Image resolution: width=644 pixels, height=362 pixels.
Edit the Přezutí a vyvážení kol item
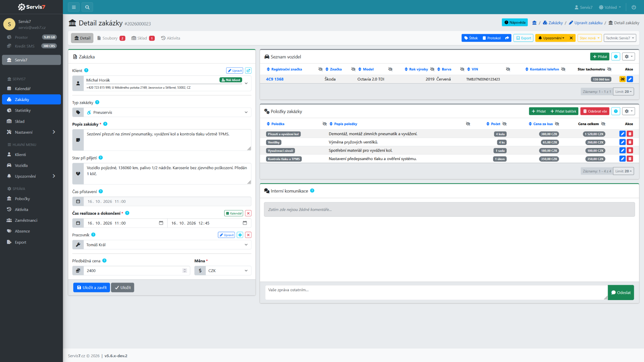622,134
